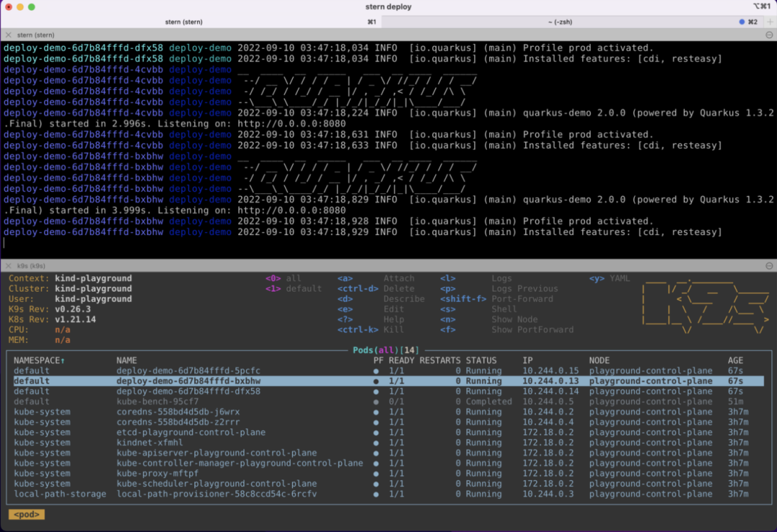This screenshot has height=532, width=777.
Task: Click the NAMESPACE column header
Action: 39,361
